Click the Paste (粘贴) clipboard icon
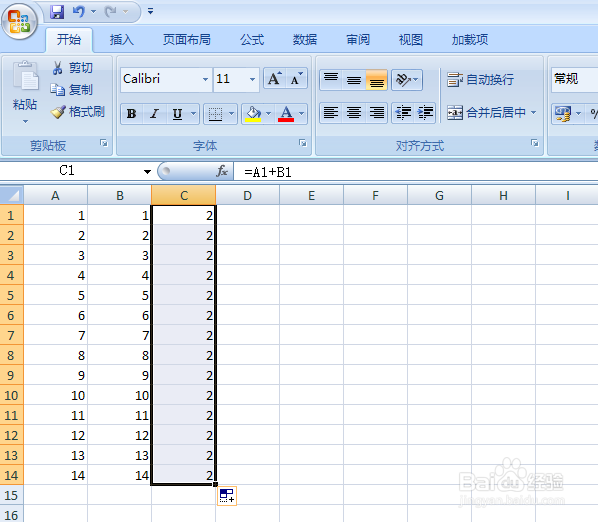This screenshot has width=598, height=522. [x=25, y=76]
